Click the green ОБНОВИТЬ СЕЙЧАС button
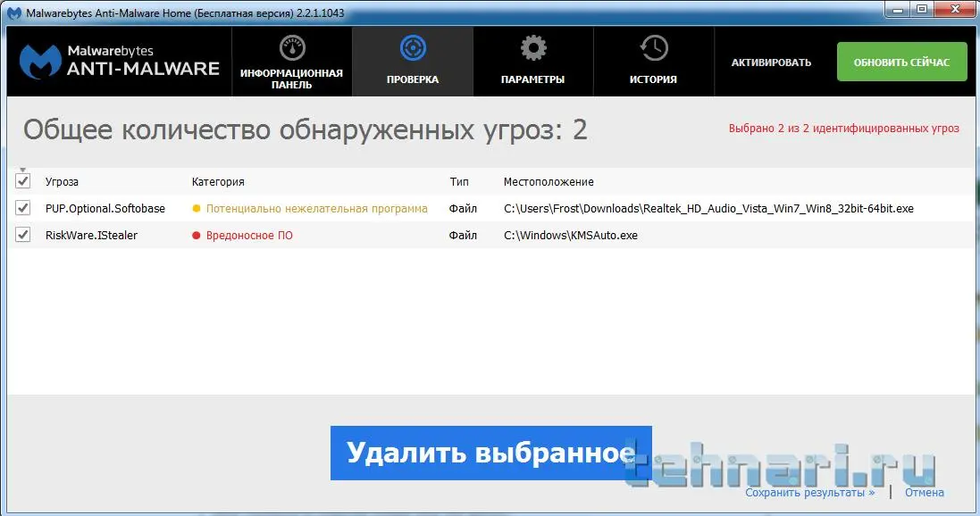 (902, 62)
